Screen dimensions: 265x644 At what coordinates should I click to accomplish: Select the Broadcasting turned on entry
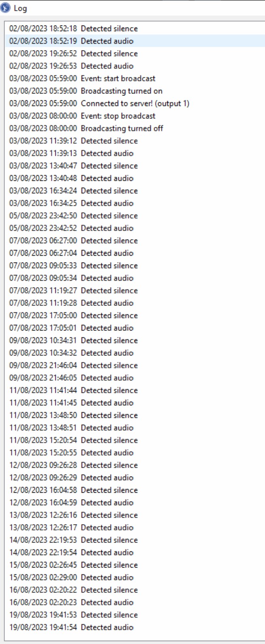[x=136, y=91]
